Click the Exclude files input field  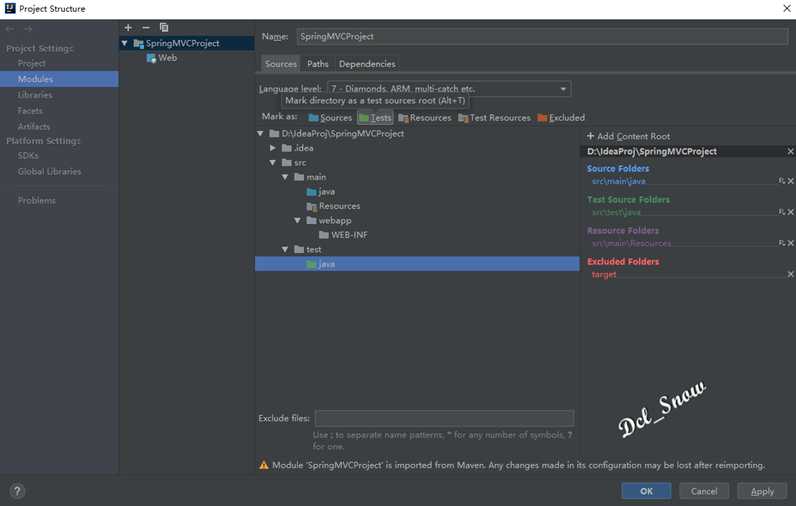coord(444,418)
